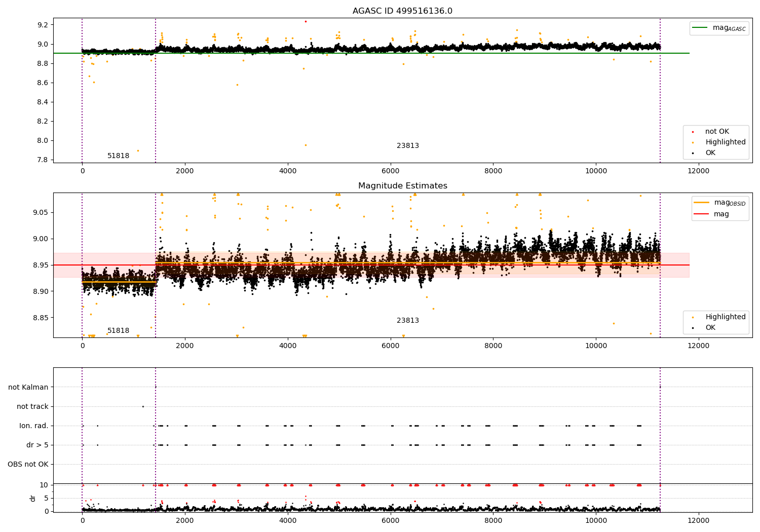Click the 10 tick on the dr axis

pos(44,485)
